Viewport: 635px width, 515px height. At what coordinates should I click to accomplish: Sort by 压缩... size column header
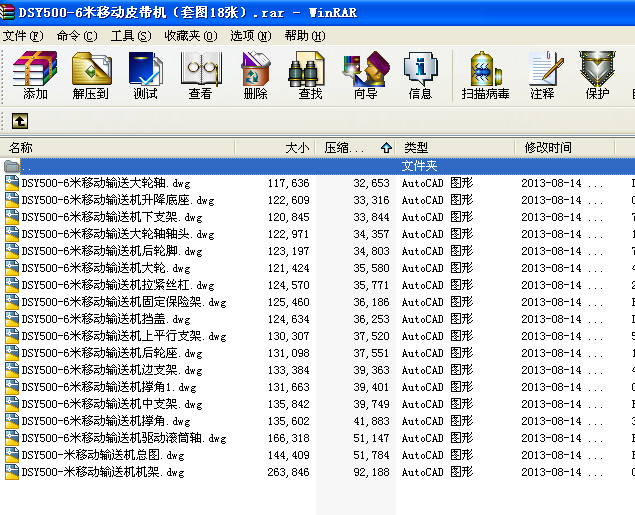pyautogui.click(x=356, y=148)
